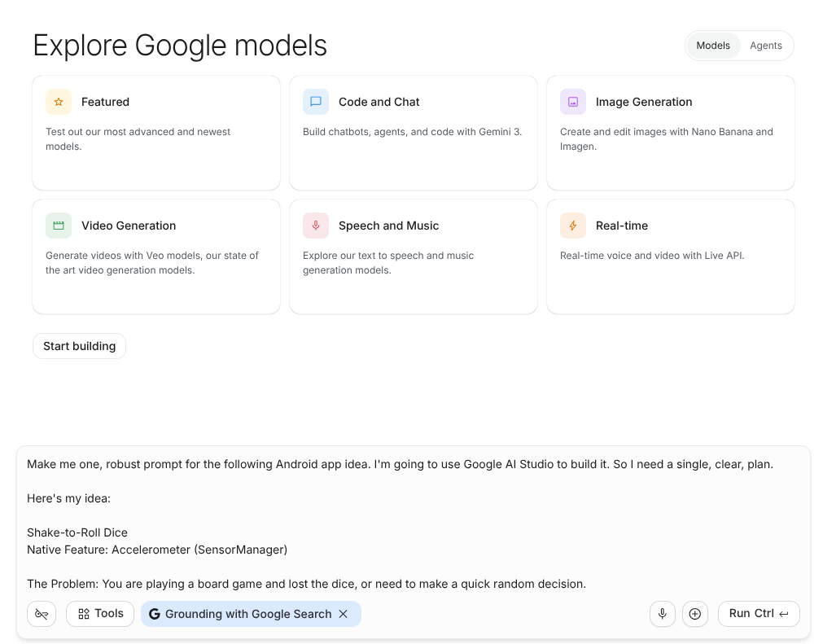823x644 pixels.
Task: Click the Google G logo in grounding chip
Action: click(x=155, y=614)
